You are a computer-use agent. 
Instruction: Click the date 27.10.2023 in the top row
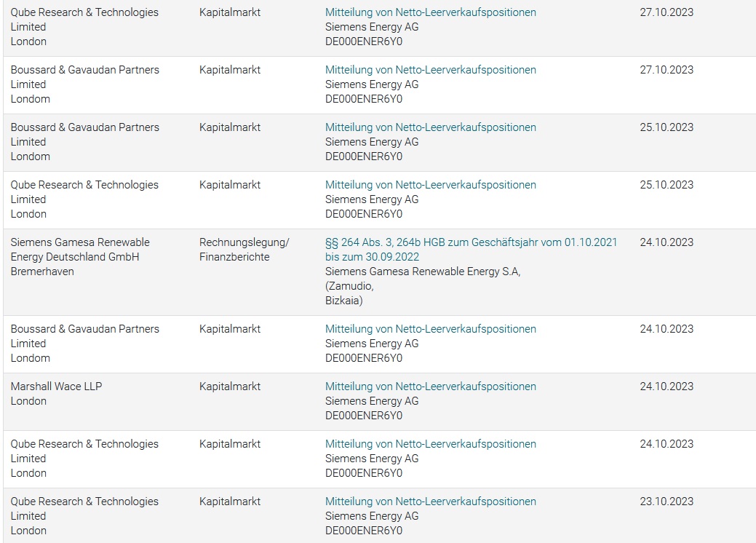(664, 12)
